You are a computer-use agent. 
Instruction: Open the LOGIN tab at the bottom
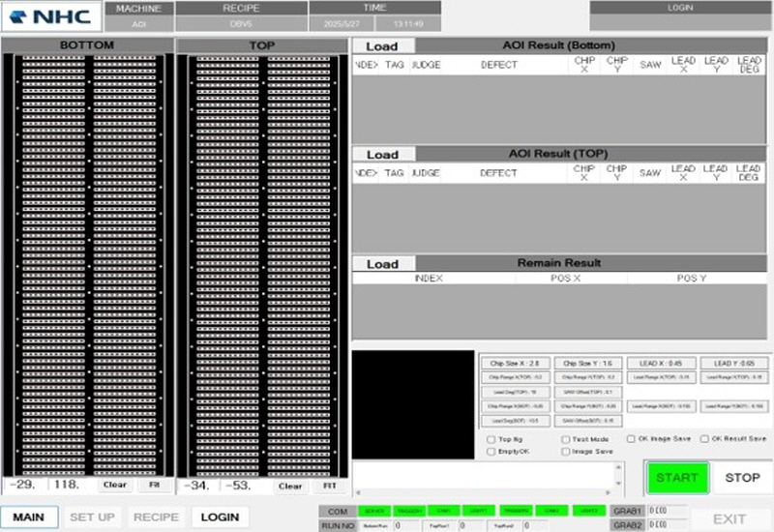[x=220, y=517]
